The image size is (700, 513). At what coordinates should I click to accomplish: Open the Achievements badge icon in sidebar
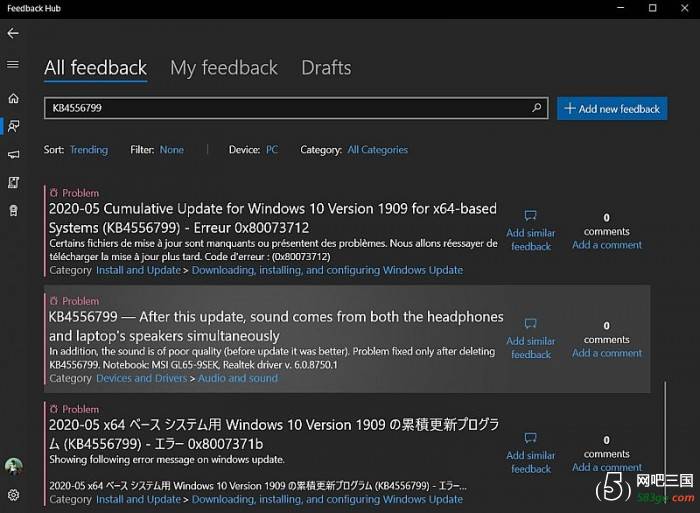pyautogui.click(x=13, y=210)
